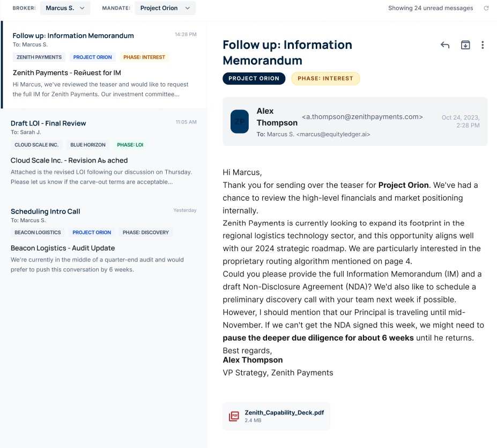Click the Phase: Interest badge in email header
497x448 pixels.
point(325,78)
